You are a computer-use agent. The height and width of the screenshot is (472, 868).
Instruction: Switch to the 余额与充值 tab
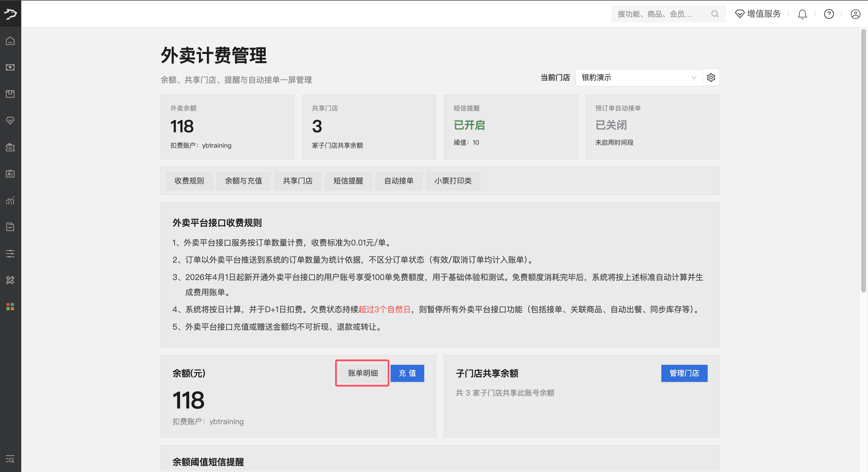[243, 181]
